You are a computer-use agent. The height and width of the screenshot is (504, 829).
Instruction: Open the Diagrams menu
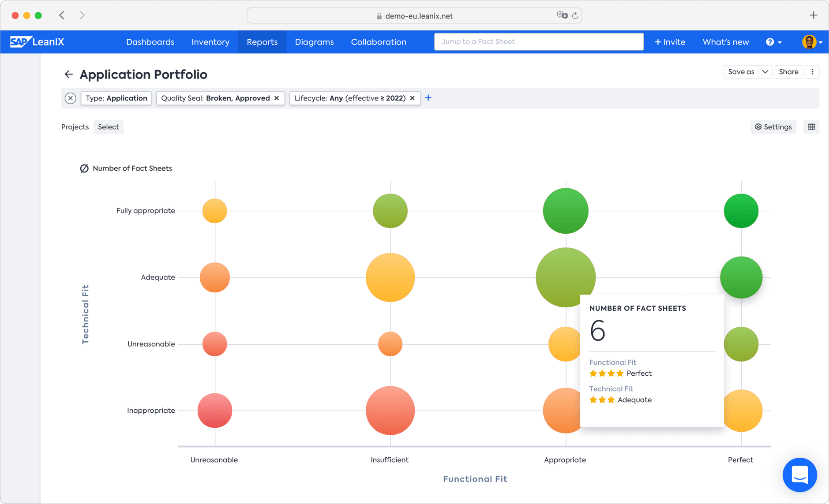314,41
